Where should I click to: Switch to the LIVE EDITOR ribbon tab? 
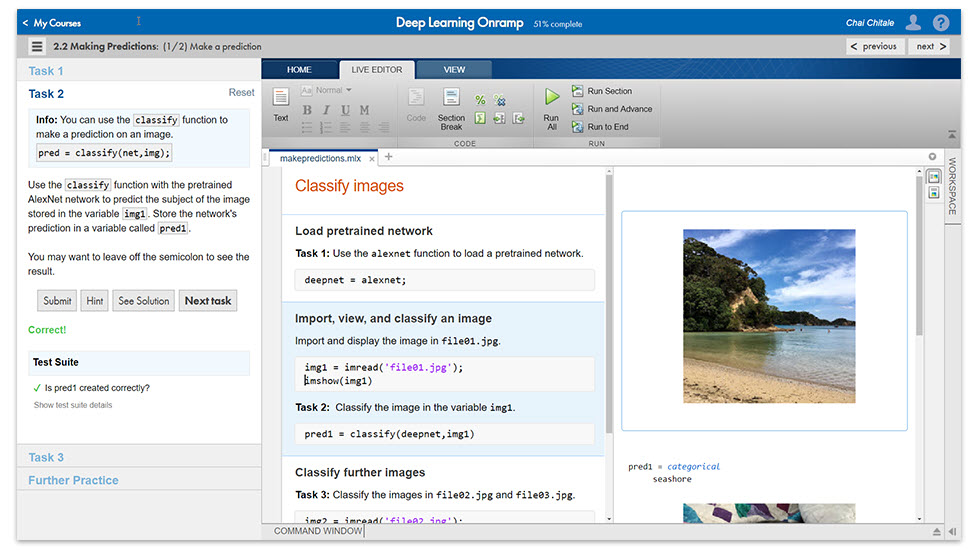tap(376, 70)
